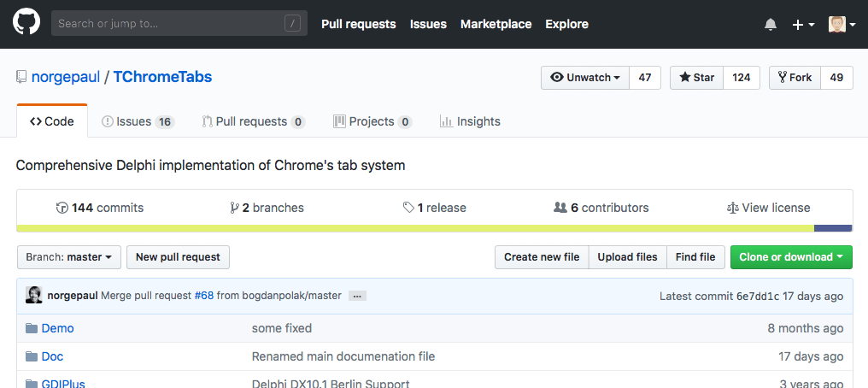
Task: Go to Marketplace in top navigation
Action: click(x=496, y=24)
